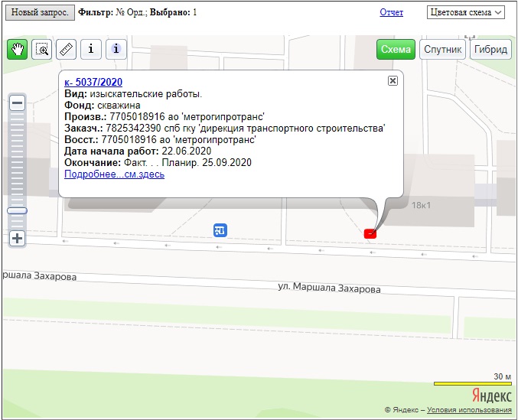Switch map to Схема view

[x=396, y=49]
